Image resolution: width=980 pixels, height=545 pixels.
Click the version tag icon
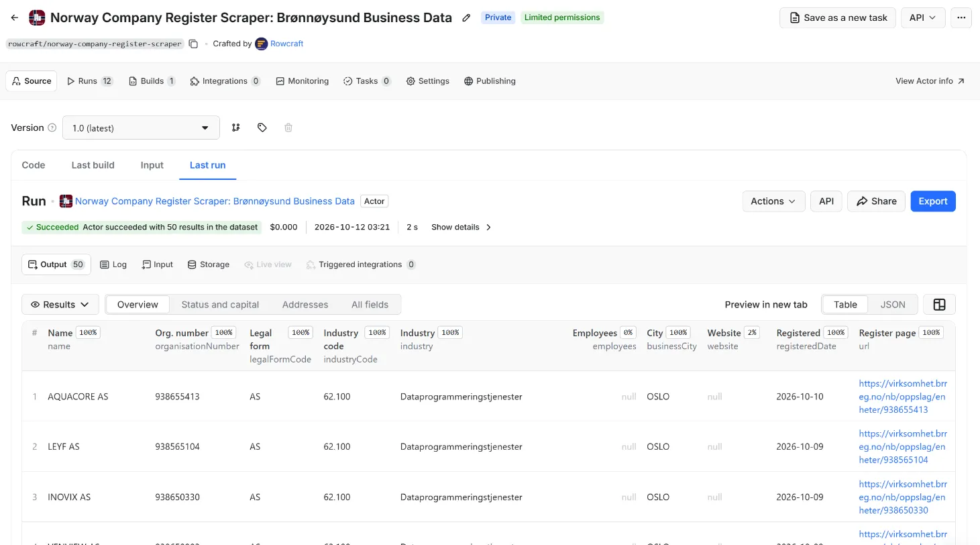pos(262,128)
